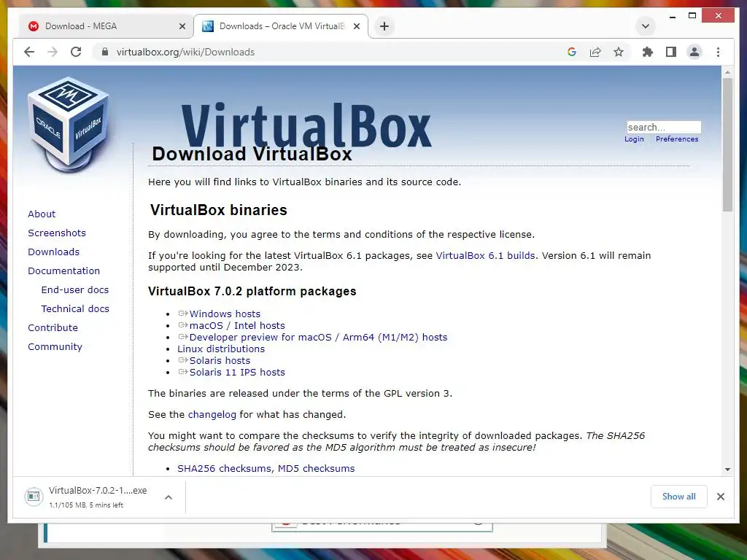Screen dimensions: 747x560
Task: Close the downloads bar
Action: tap(720, 497)
